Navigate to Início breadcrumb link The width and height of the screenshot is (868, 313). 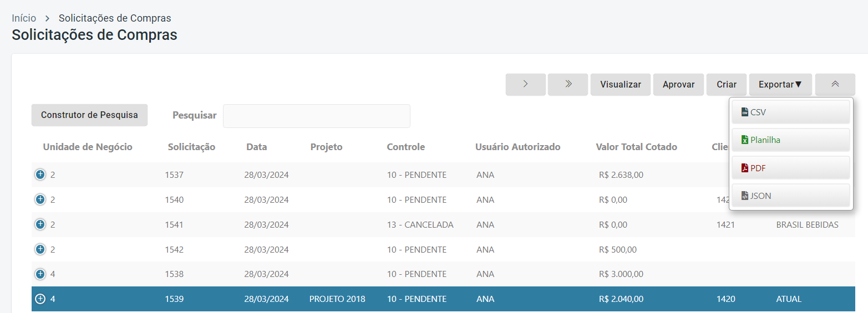pyautogui.click(x=24, y=18)
